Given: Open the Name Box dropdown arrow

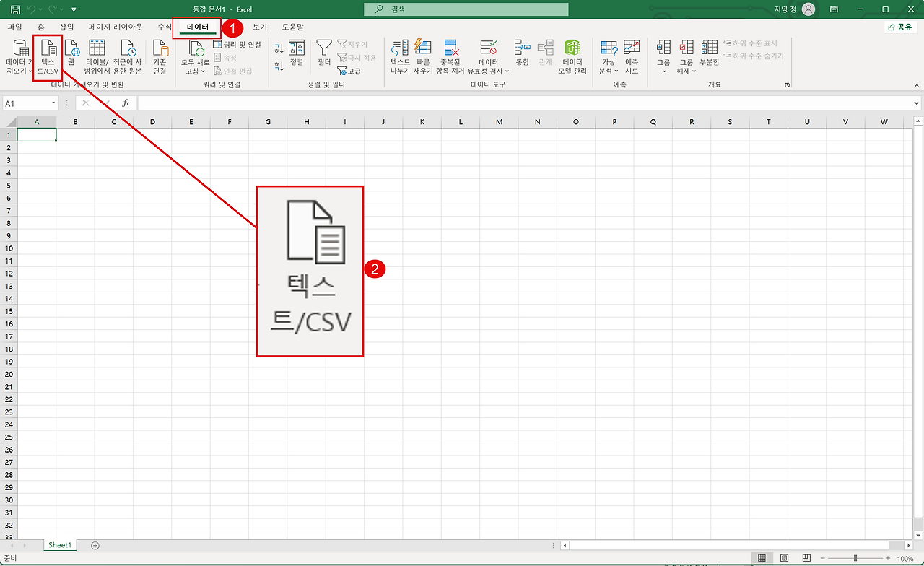Looking at the screenshot, I should click(53, 103).
